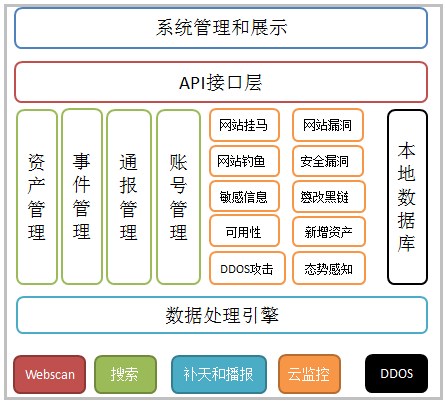This screenshot has width=445, height=402.
Task: Open the 安全漏洞 module
Action: click(328, 161)
